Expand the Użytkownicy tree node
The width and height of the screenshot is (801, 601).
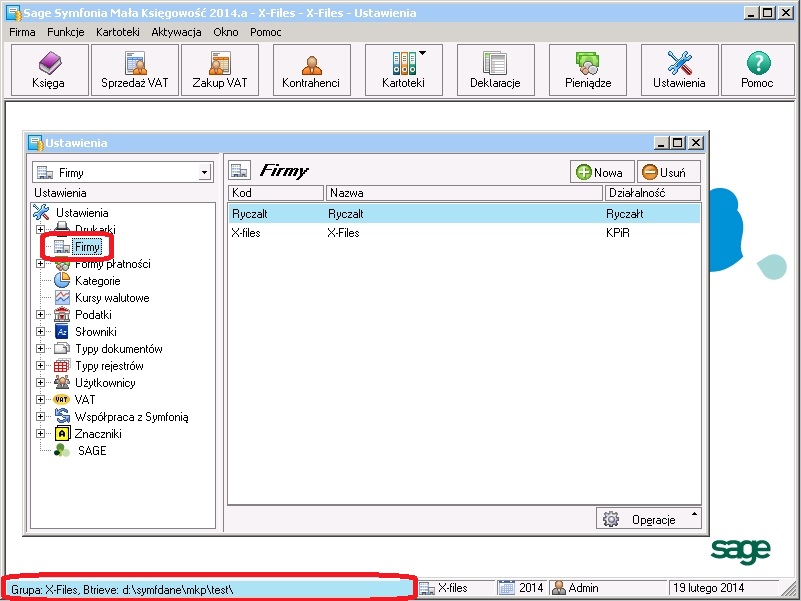point(40,383)
